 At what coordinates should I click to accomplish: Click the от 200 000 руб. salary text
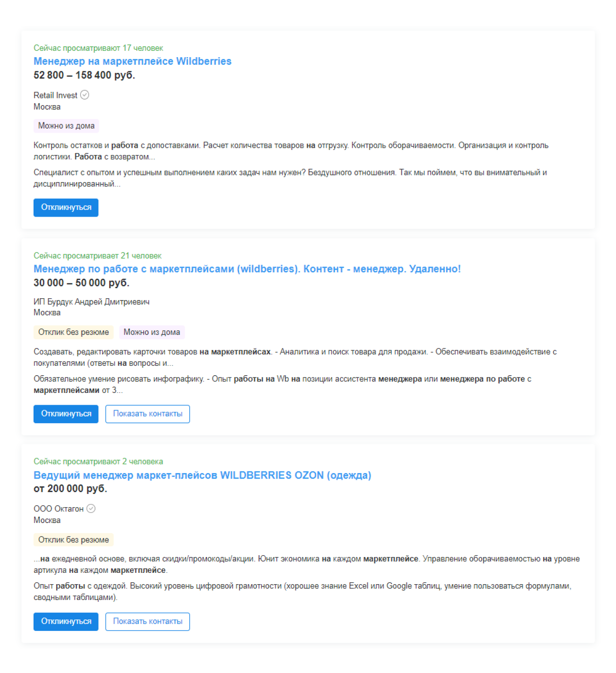(70, 489)
